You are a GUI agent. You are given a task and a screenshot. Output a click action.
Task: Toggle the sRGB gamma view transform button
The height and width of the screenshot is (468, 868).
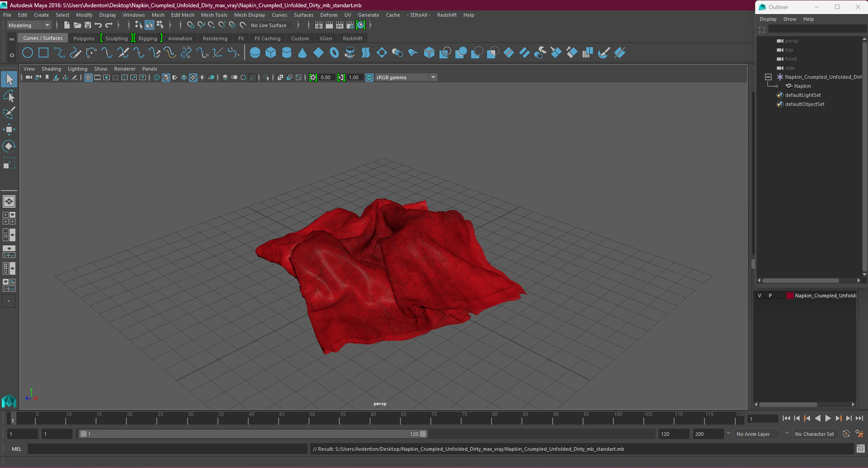[x=369, y=77]
